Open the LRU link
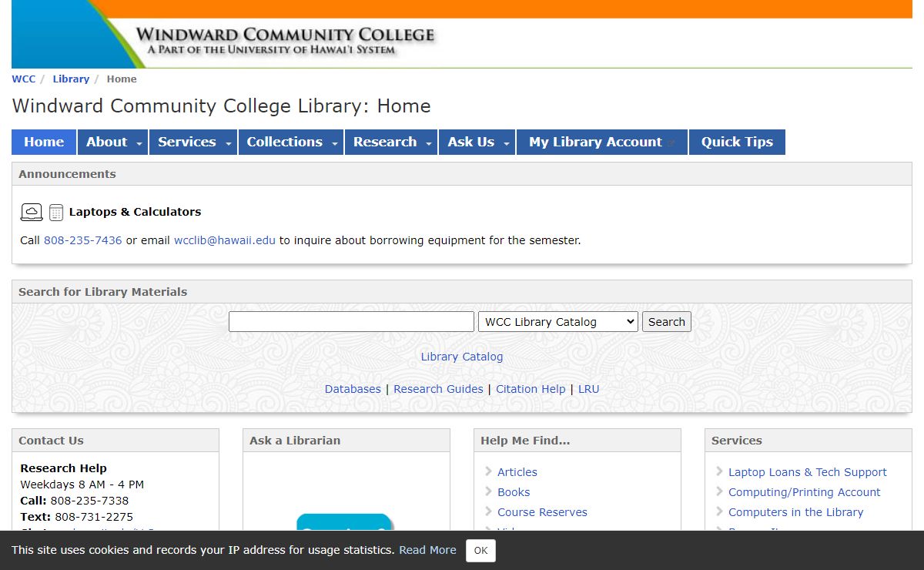The image size is (924, 570). tap(588, 389)
